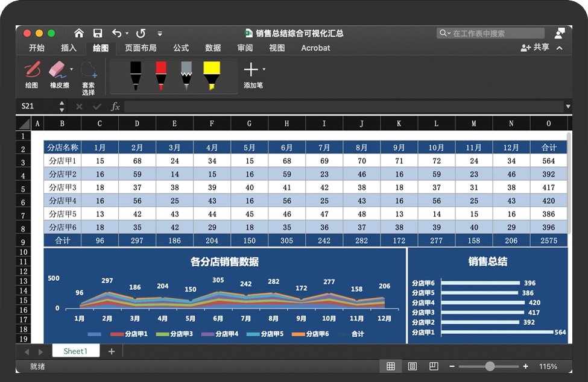The height and width of the screenshot is (382, 588).
Task: Add a new sheet with plus button
Action: (112, 351)
